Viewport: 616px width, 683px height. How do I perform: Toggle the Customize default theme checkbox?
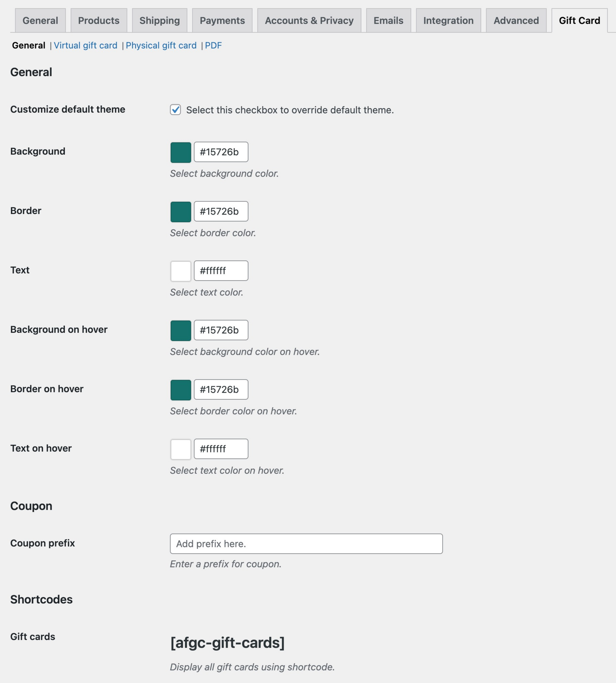(x=175, y=110)
